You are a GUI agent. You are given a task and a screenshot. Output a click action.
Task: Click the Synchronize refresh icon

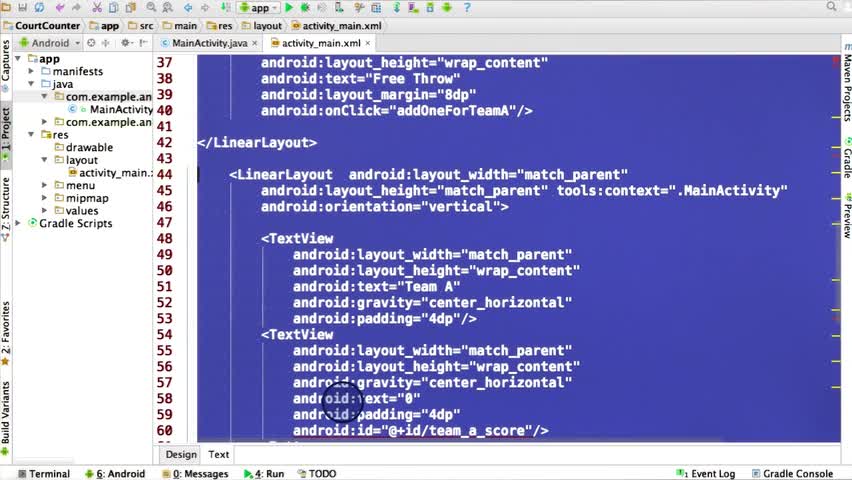[x=40, y=8]
